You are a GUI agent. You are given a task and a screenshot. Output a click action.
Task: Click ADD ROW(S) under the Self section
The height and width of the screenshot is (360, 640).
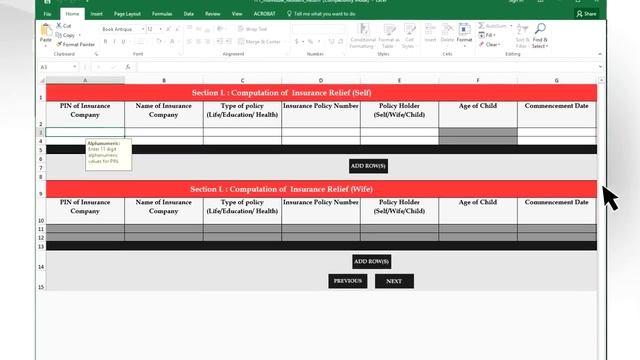pos(368,166)
